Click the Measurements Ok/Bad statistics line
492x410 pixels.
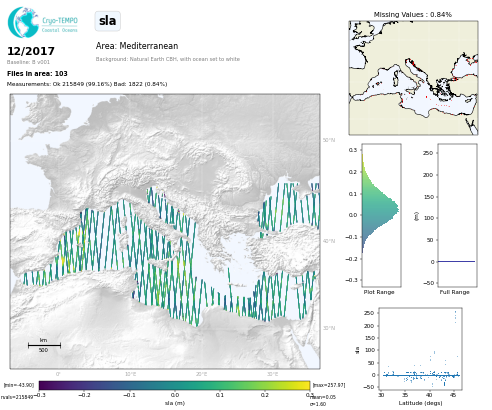coord(87,84)
